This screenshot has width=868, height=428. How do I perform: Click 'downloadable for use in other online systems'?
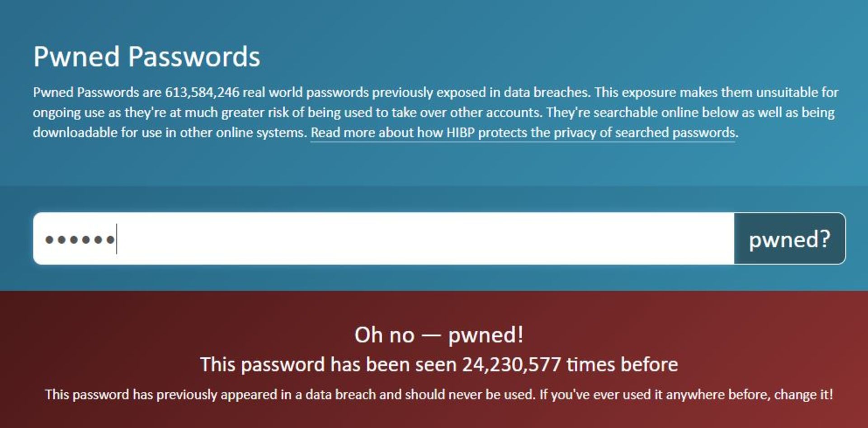tap(170, 132)
